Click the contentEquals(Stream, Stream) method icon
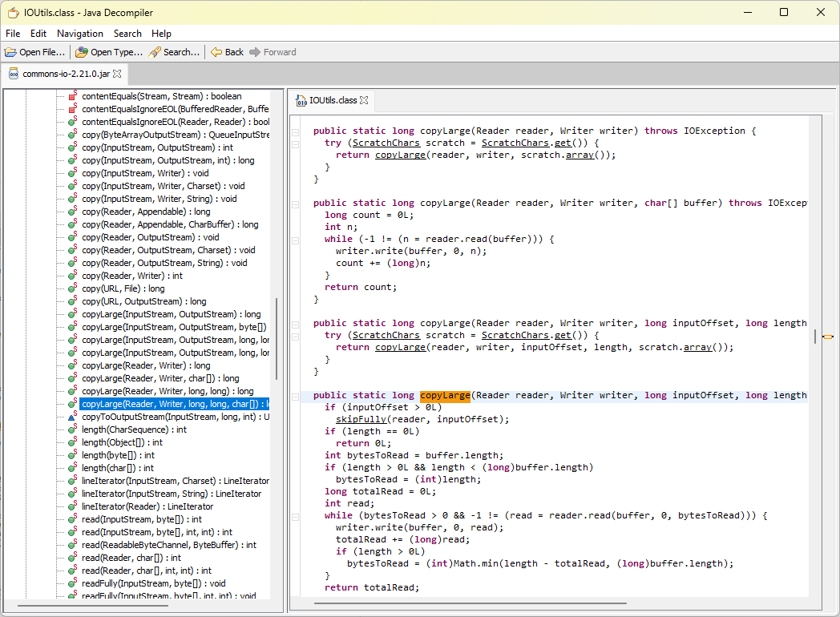 (72, 96)
